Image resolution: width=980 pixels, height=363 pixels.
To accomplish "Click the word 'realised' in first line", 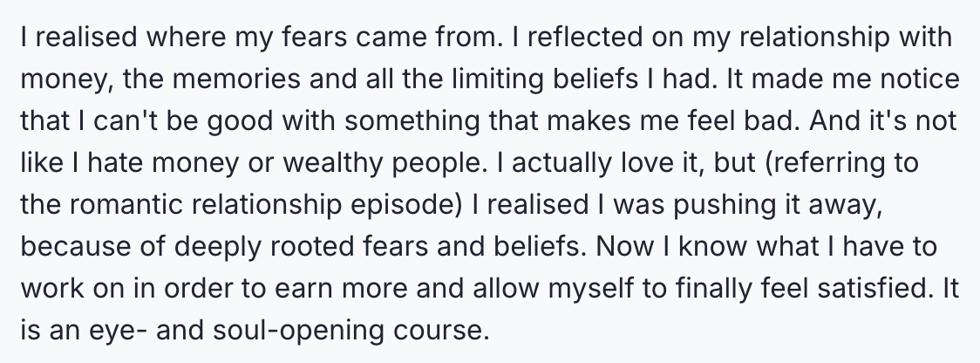I will click(x=85, y=37).
